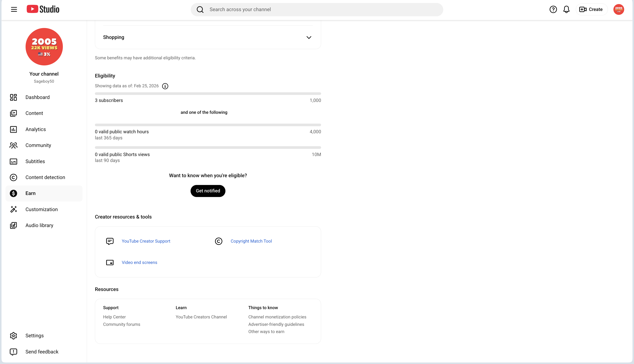Click the Video end screens icon

[x=110, y=262]
